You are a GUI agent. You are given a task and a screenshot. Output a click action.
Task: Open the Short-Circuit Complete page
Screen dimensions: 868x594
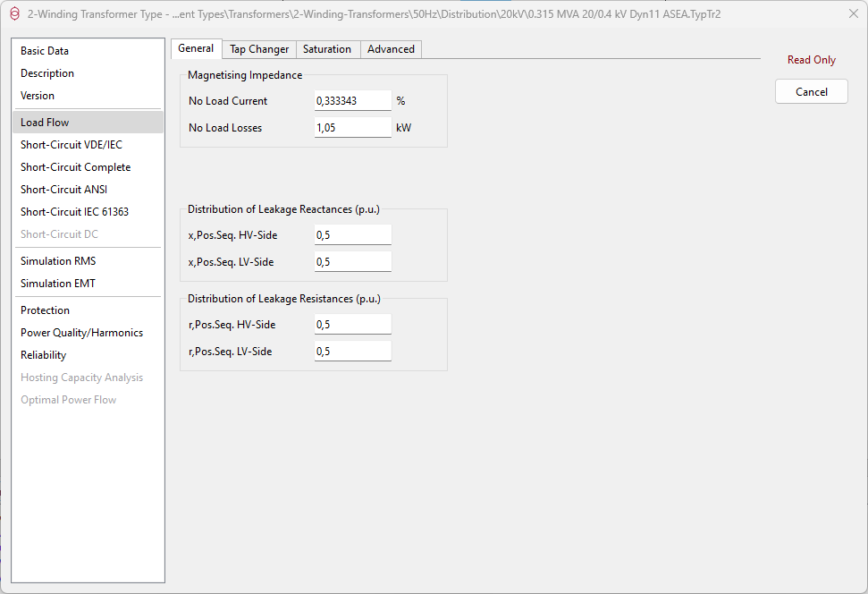(x=75, y=167)
